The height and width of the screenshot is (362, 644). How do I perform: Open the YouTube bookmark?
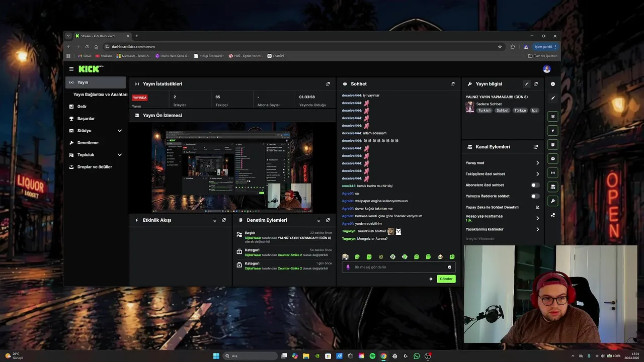point(103,56)
